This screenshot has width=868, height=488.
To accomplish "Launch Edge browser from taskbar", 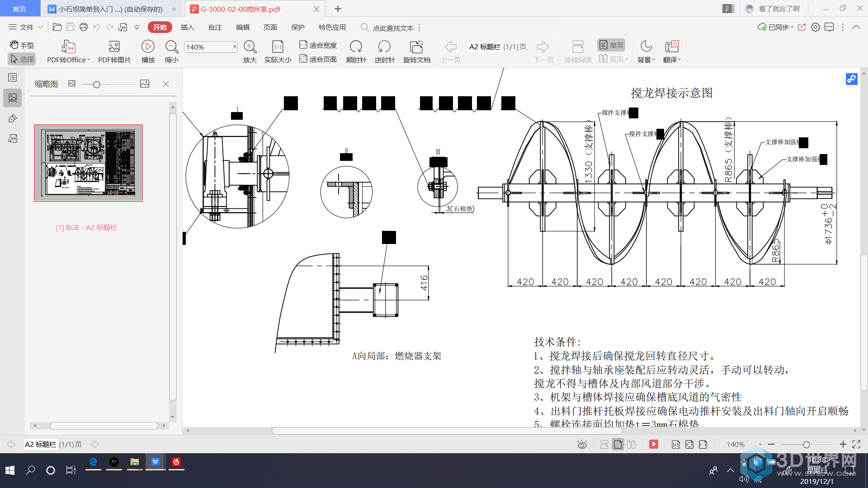I will click(93, 462).
